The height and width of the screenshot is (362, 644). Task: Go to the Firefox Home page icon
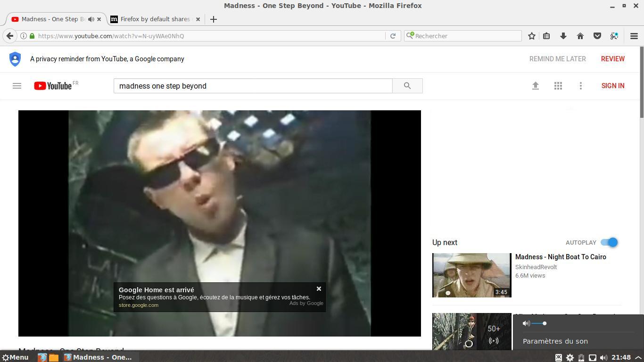click(580, 36)
